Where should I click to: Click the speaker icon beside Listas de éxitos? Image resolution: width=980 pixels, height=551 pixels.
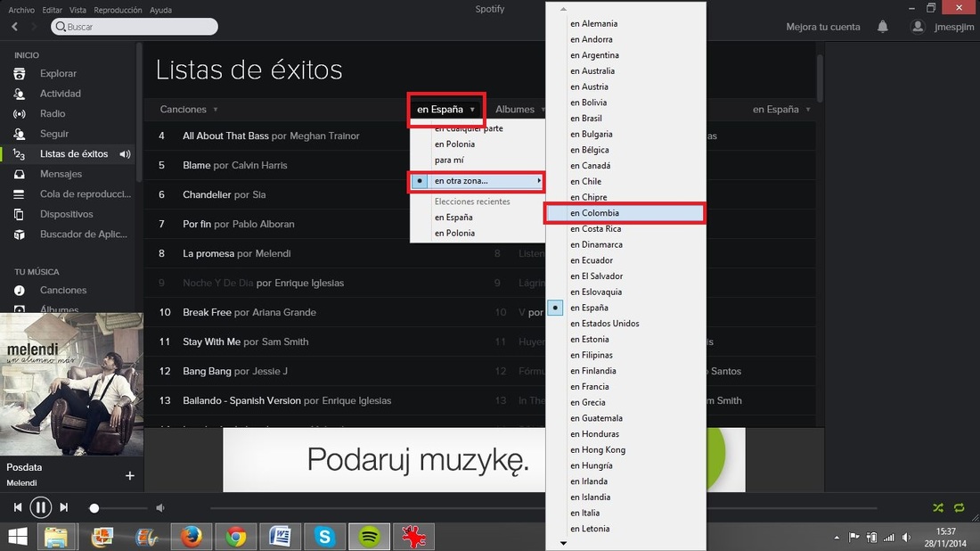(125, 154)
